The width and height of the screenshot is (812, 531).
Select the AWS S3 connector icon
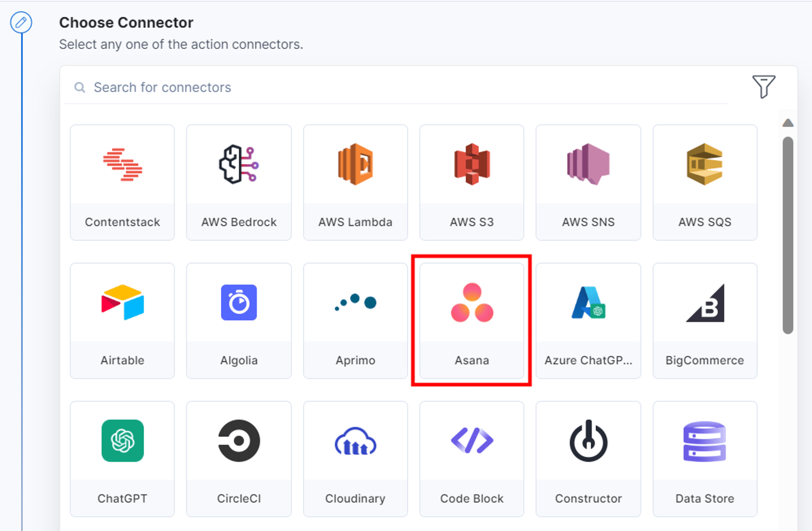[472, 165]
